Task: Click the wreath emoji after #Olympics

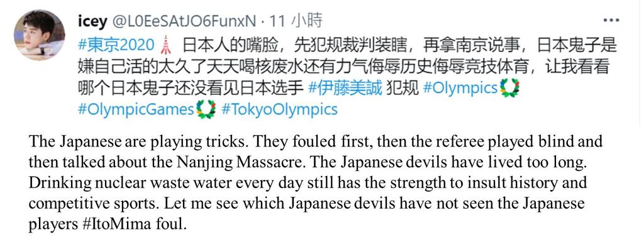Action: click(x=509, y=88)
